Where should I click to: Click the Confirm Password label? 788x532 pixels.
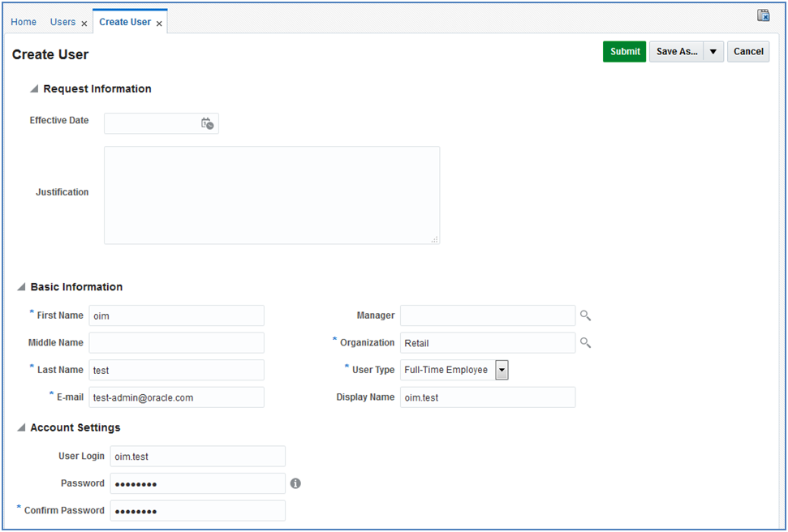click(x=64, y=510)
